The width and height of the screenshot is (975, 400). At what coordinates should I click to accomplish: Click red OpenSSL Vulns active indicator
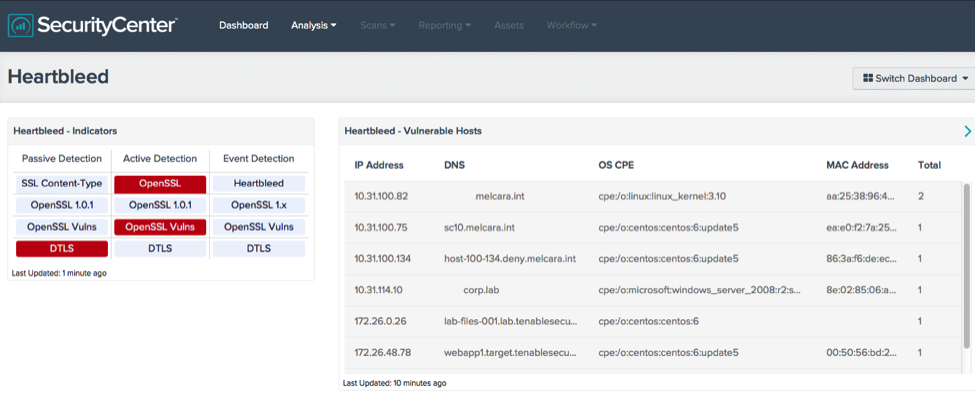pos(160,226)
